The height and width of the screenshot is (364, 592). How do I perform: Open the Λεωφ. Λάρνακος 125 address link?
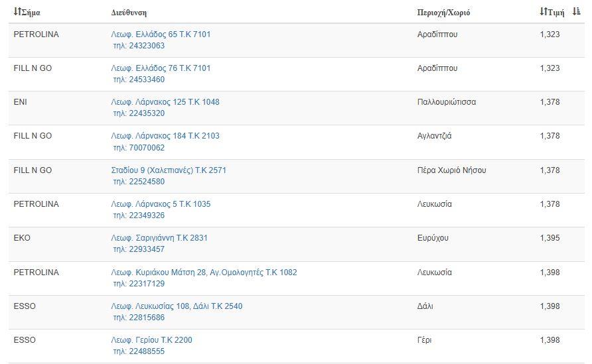pos(165,102)
